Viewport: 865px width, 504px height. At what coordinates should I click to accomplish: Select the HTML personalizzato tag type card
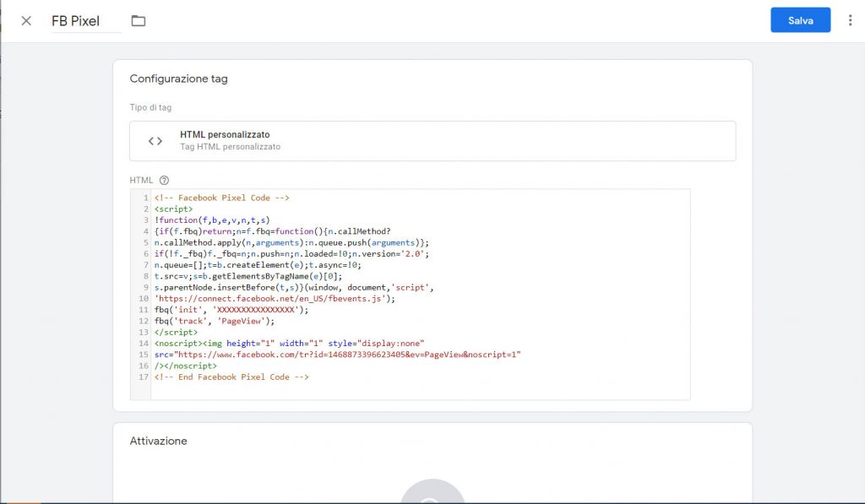[x=432, y=141]
